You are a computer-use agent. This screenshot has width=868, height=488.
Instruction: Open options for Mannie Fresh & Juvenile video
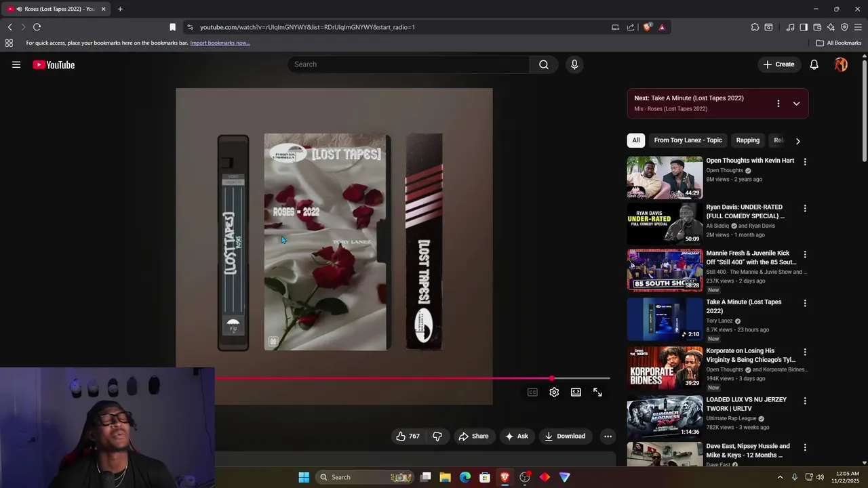[805, 254]
